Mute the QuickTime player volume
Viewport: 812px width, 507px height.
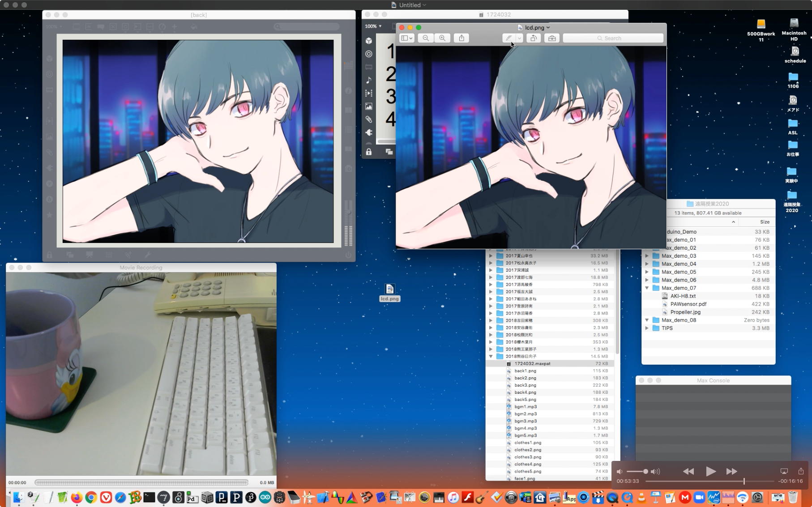pyautogui.click(x=620, y=472)
